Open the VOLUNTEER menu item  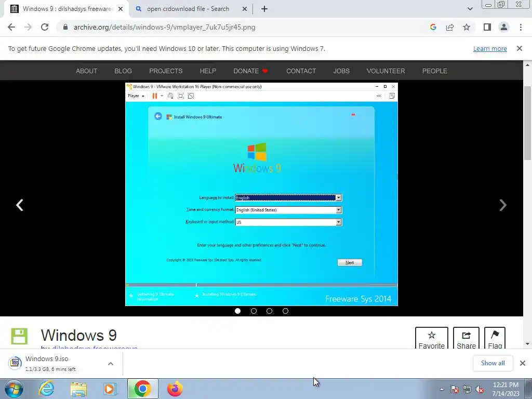386,71
